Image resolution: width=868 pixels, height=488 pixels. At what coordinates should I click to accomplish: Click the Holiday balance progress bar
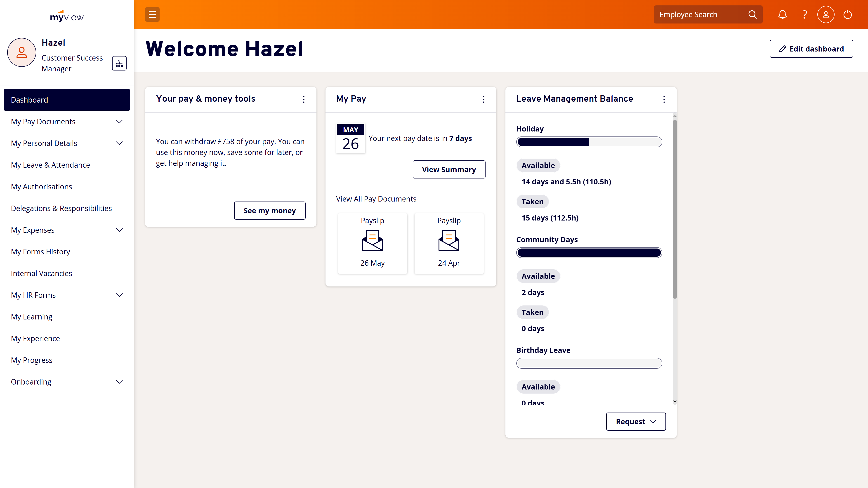tap(589, 142)
